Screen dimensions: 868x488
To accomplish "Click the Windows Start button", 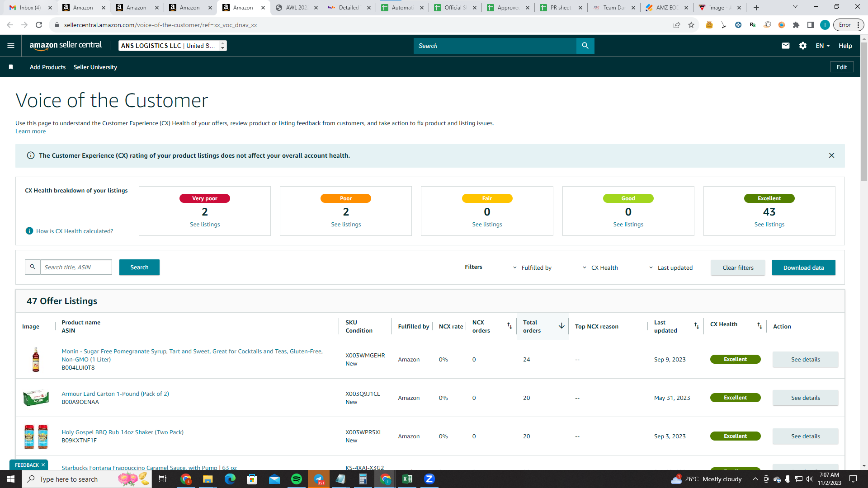I will coord(11,479).
